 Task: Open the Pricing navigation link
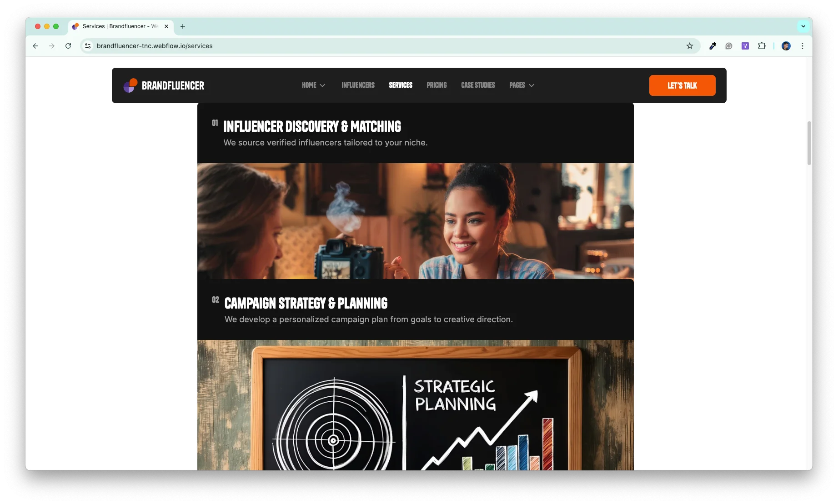[436, 85]
